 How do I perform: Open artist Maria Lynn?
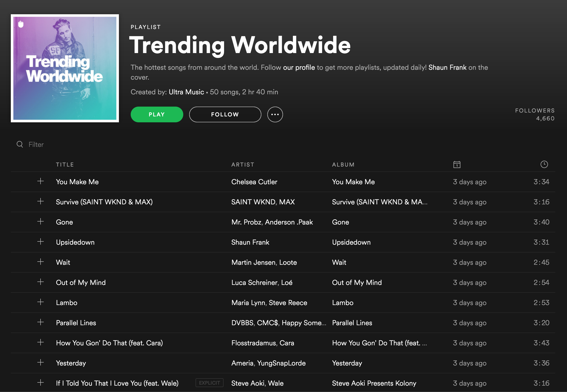[248, 303]
